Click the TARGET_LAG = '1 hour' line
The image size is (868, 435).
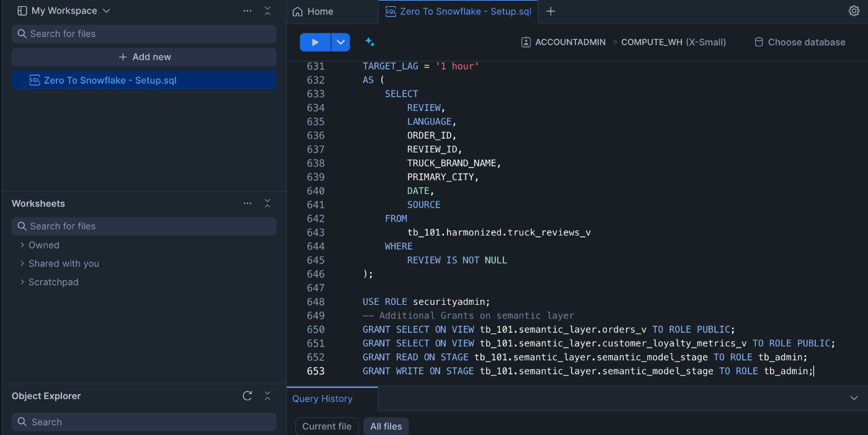pyautogui.click(x=421, y=66)
